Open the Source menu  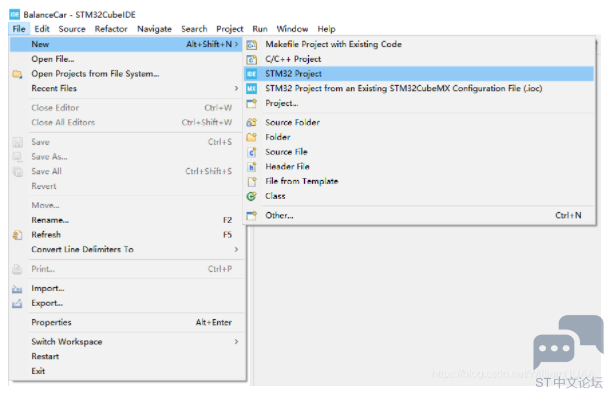coord(72,29)
